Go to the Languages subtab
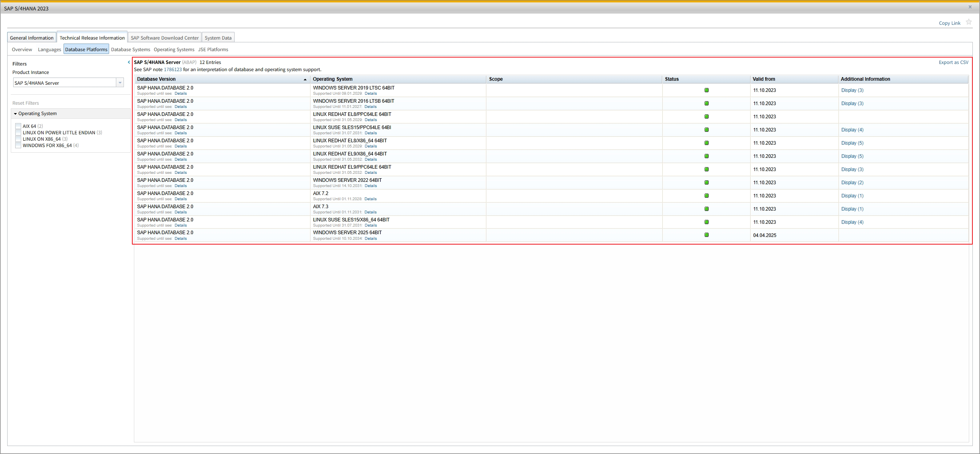980x454 pixels. pyautogui.click(x=50, y=50)
